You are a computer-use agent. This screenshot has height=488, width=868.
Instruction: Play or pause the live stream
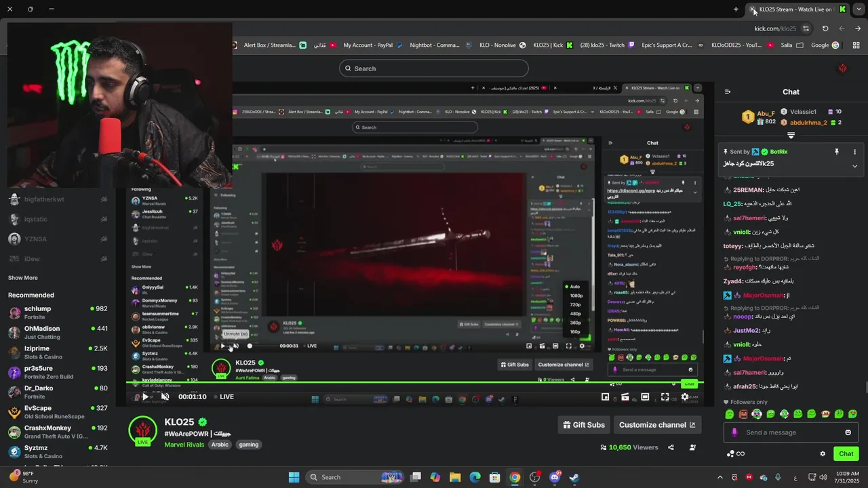145,396
